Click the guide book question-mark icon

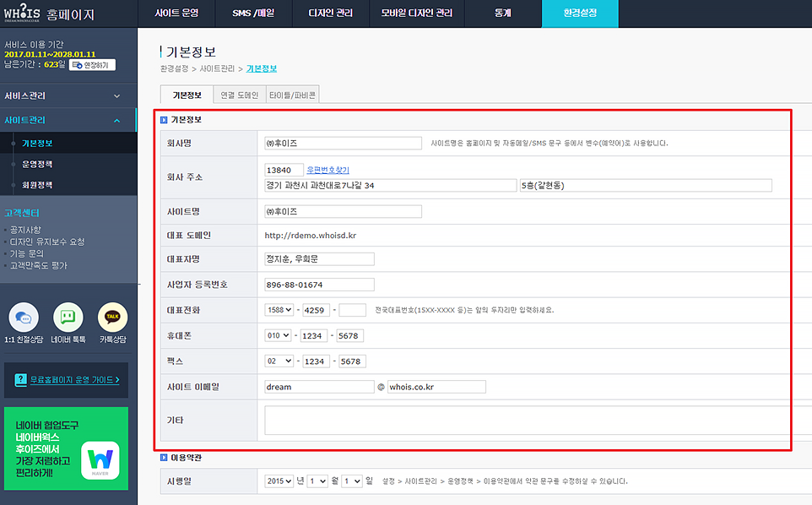[x=21, y=380]
